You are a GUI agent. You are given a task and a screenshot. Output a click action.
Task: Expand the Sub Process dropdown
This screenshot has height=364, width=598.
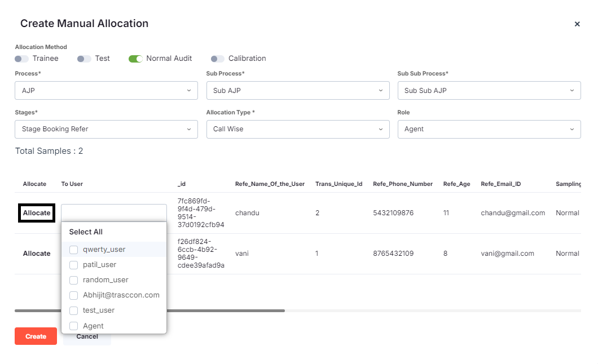[297, 90]
